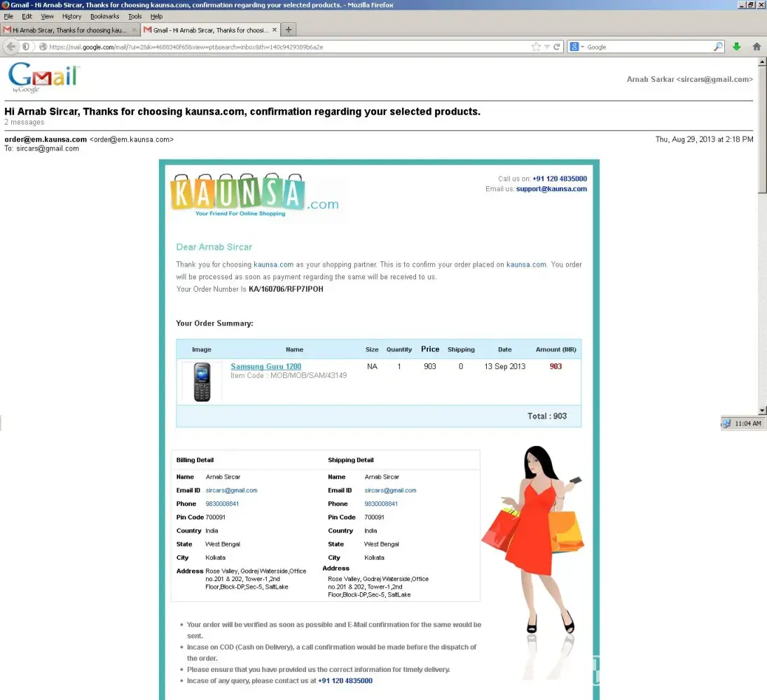
Task: Click the 'Shipping Detail' heading
Action: (x=351, y=460)
